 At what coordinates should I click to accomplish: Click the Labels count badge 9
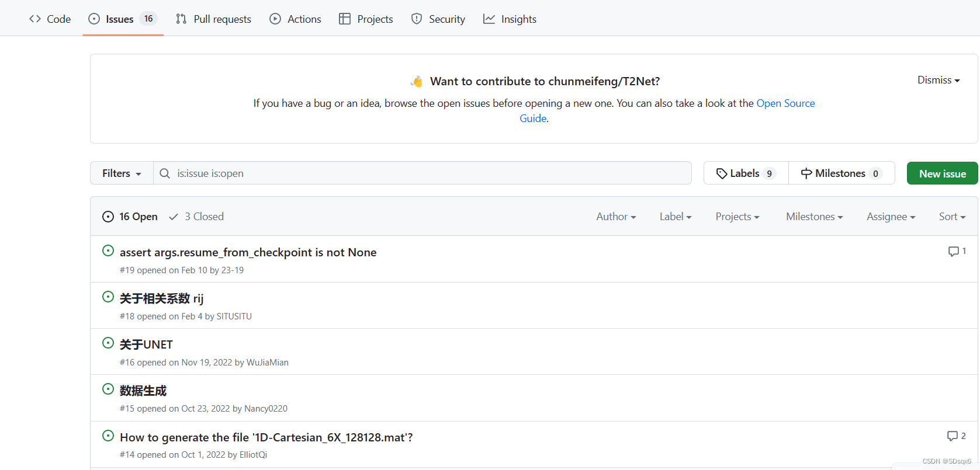tap(769, 173)
